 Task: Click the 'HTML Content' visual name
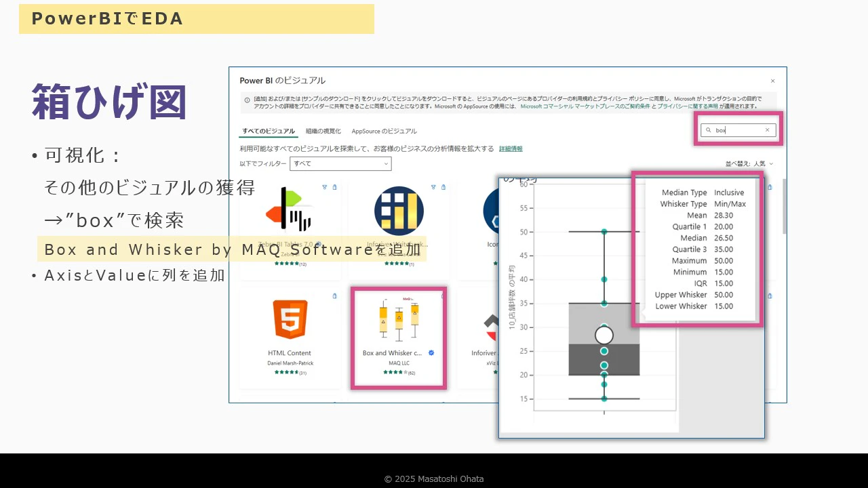click(290, 353)
